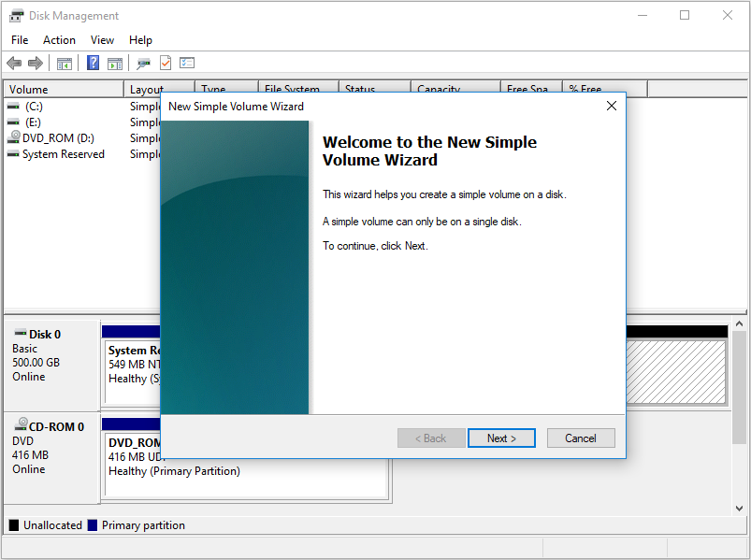The image size is (751, 560).
Task: Select the DVD_ROM (D:) disc icon
Action: point(14,137)
